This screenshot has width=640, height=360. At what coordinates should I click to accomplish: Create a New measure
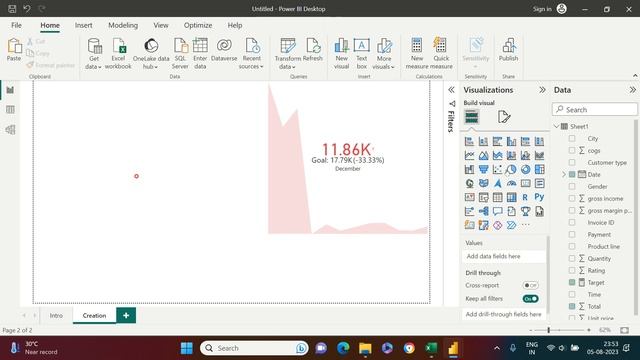pyautogui.click(x=417, y=53)
